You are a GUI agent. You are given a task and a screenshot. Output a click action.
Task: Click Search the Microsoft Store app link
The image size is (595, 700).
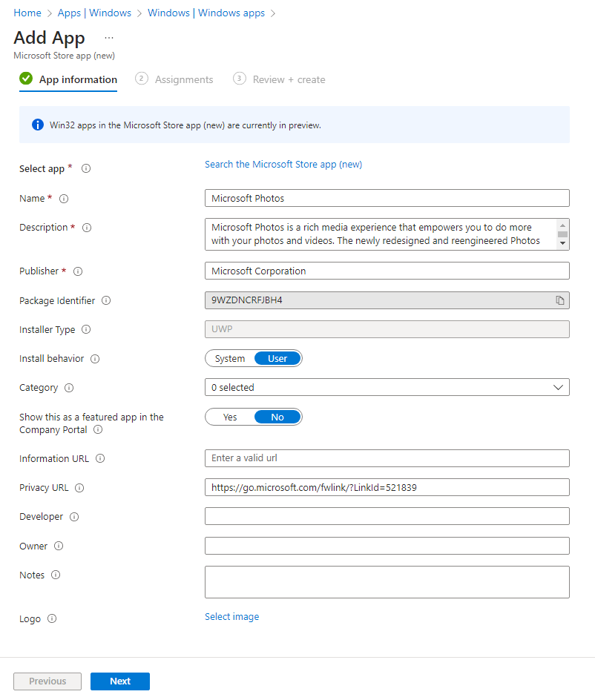point(283,165)
